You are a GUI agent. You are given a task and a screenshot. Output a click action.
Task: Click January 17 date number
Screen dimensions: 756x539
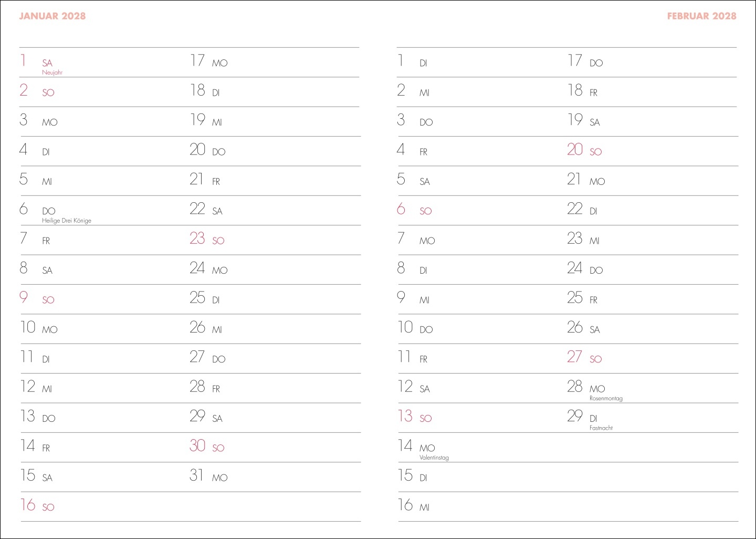pyautogui.click(x=197, y=60)
